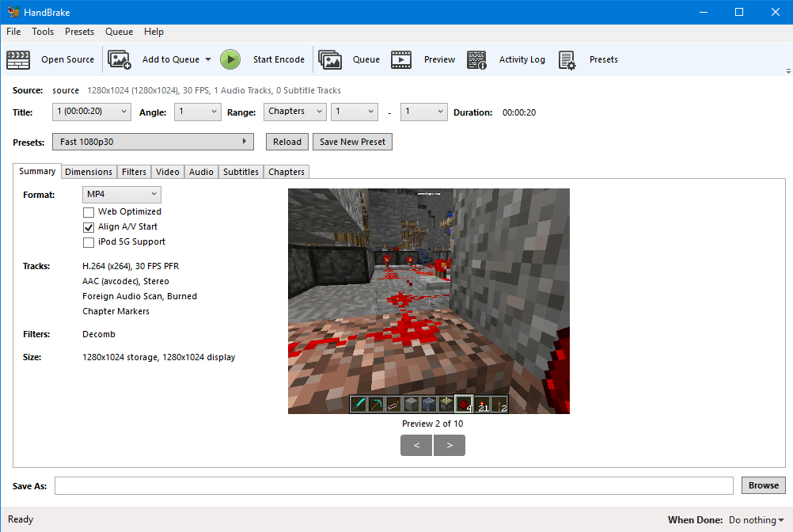Click the Presets document gear icon

(x=567, y=59)
